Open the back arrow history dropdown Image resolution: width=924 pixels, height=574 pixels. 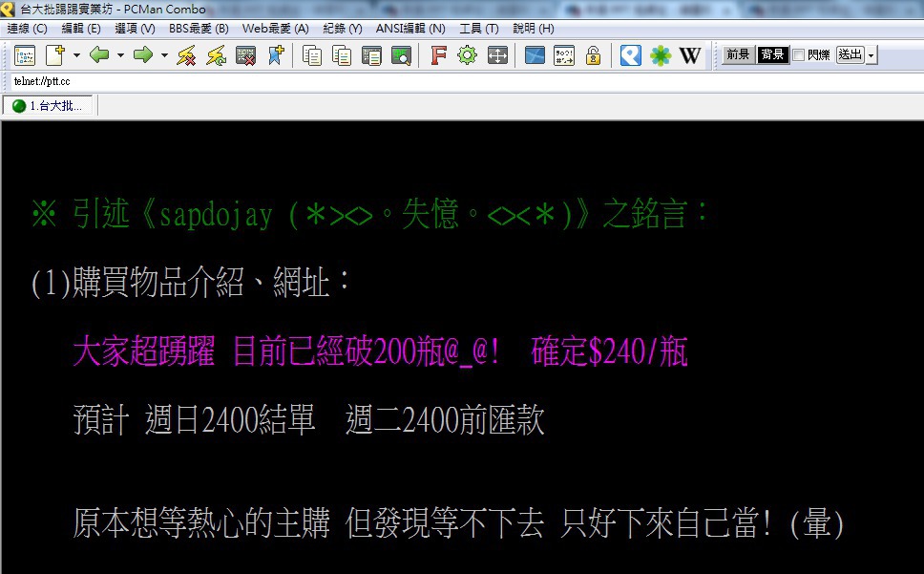click(120, 55)
